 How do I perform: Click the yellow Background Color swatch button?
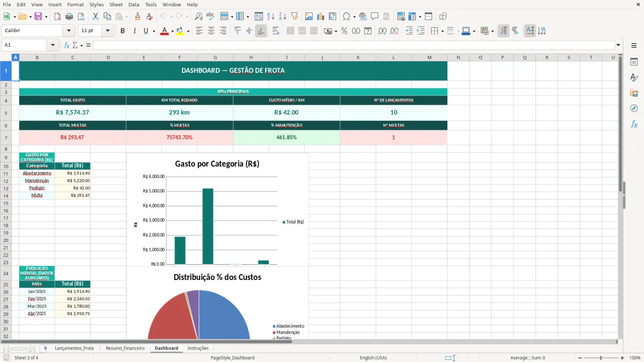point(180,31)
